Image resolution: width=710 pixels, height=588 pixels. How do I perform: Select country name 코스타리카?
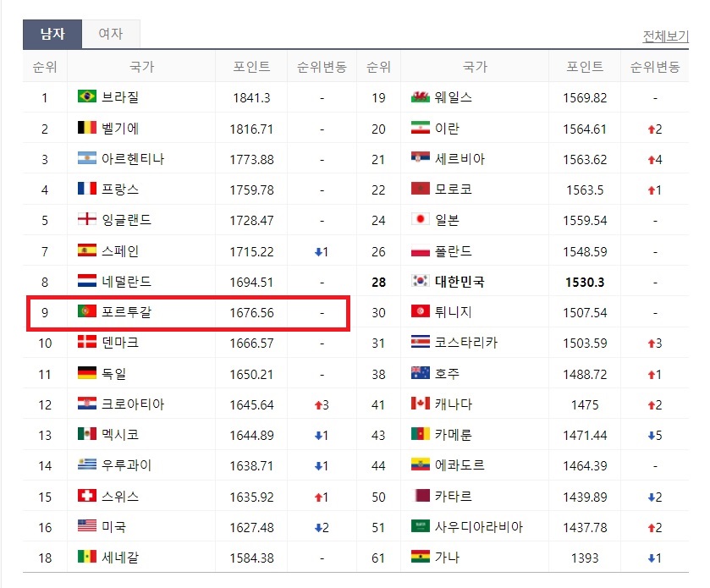(x=466, y=343)
